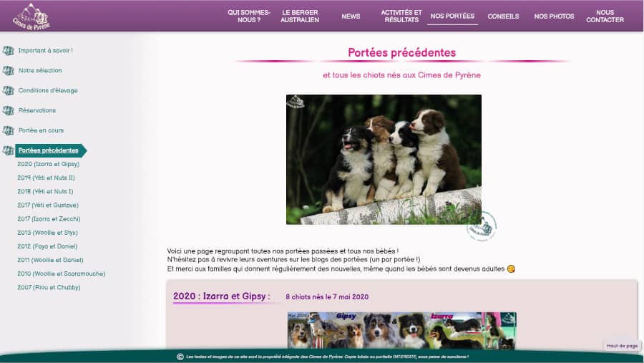644x363 pixels.
Task: Click the four puppies photo
Action: [x=384, y=159]
